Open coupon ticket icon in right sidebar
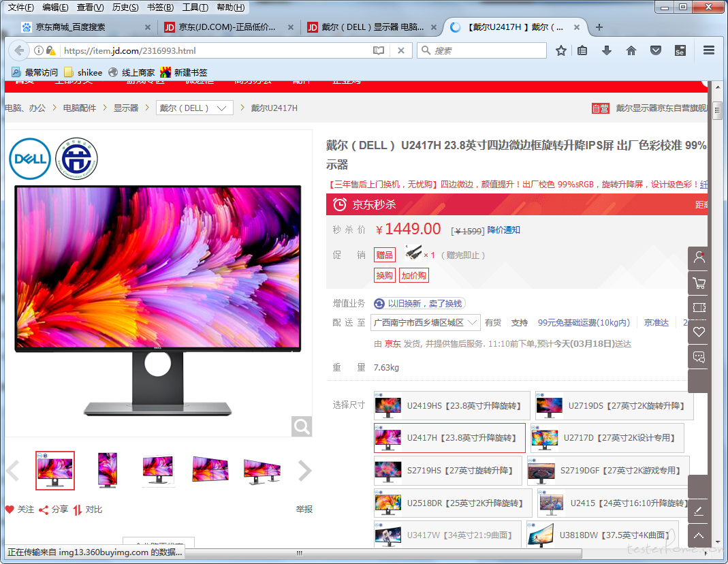The height and width of the screenshot is (564, 728). (x=699, y=307)
